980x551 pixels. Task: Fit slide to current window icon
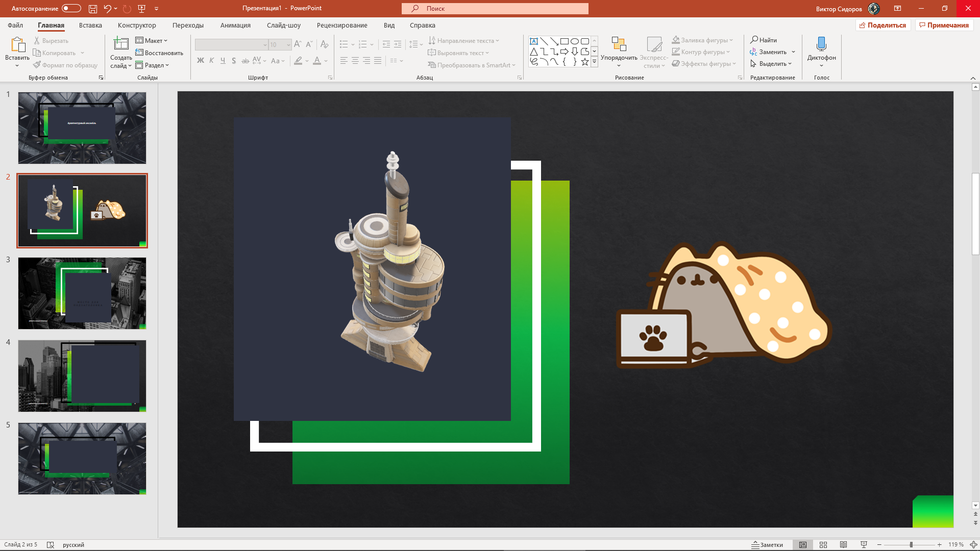coord(974,545)
